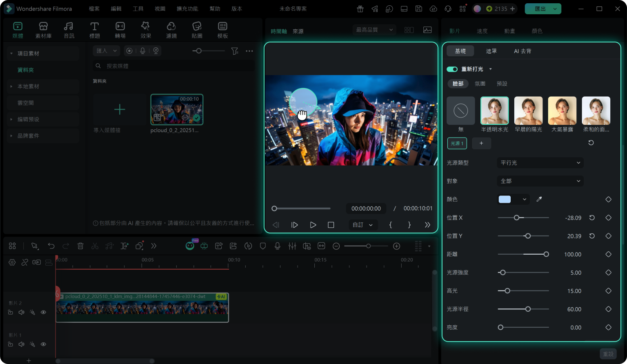This screenshot has height=364, width=627.
Task: Open the 模板 templates tab
Action: pos(222,30)
